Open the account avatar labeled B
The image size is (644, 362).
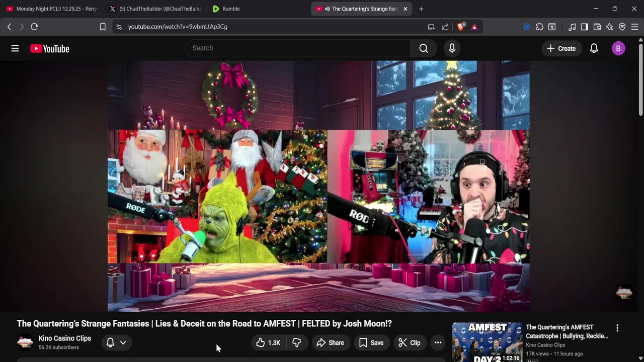click(x=618, y=48)
